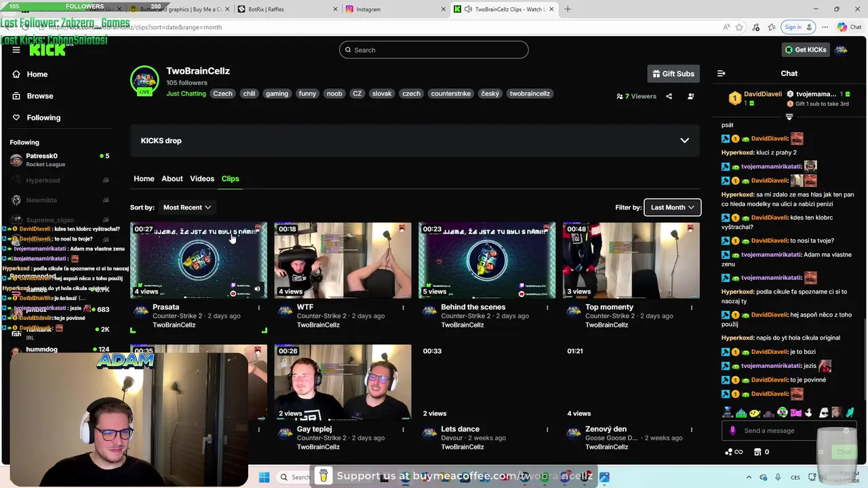Play the WTF clip thumbnail
The height and width of the screenshot is (488, 868).
[342, 260]
